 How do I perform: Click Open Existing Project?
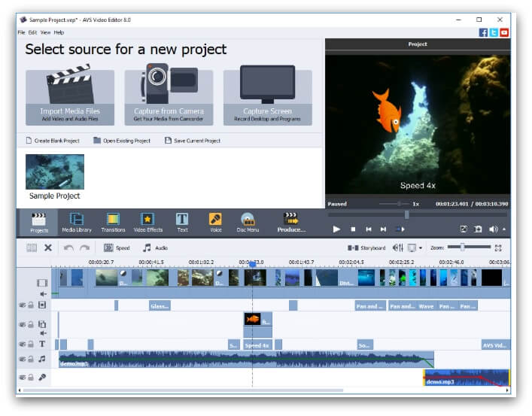pos(122,141)
